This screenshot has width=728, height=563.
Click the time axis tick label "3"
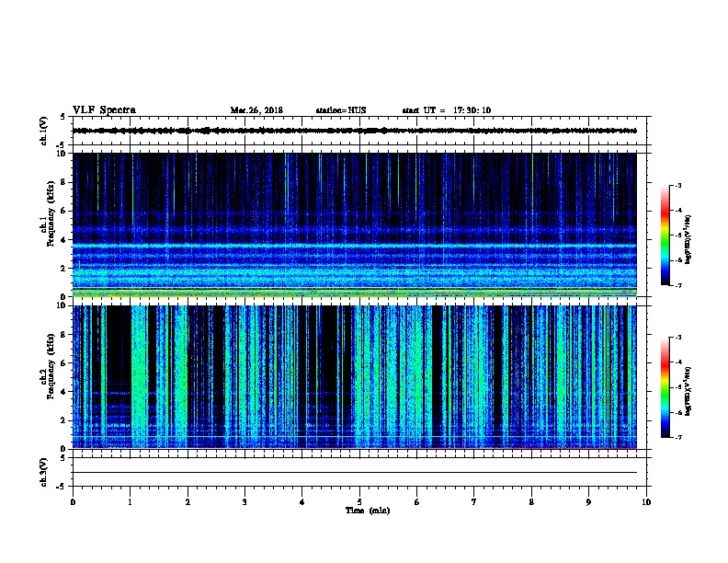point(245,502)
